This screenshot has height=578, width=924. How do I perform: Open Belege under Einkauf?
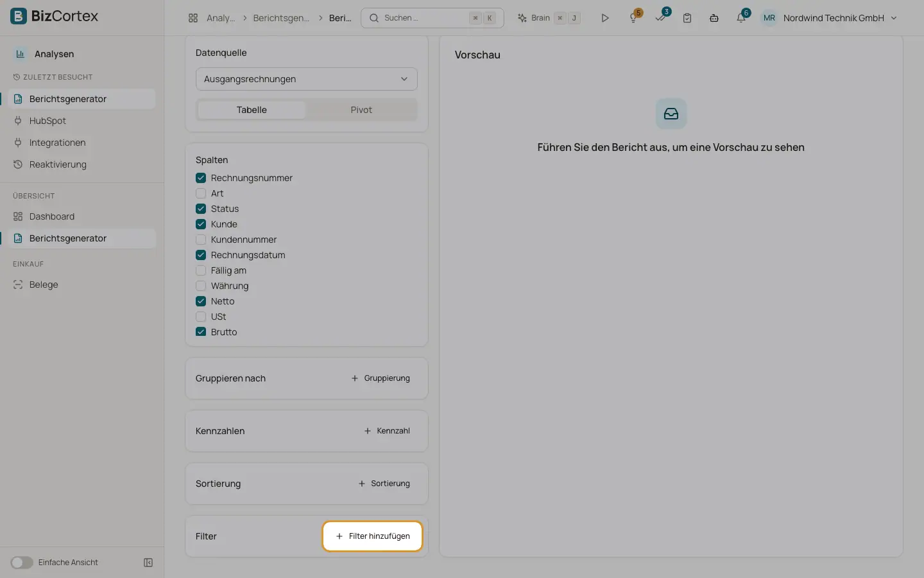click(81, 285)
